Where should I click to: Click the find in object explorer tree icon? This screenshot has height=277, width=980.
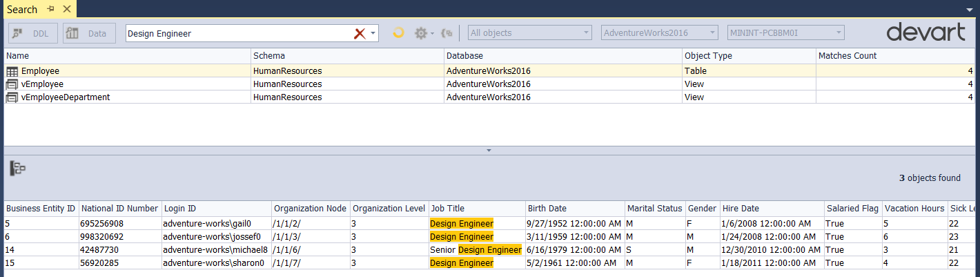tap(18, 168)
